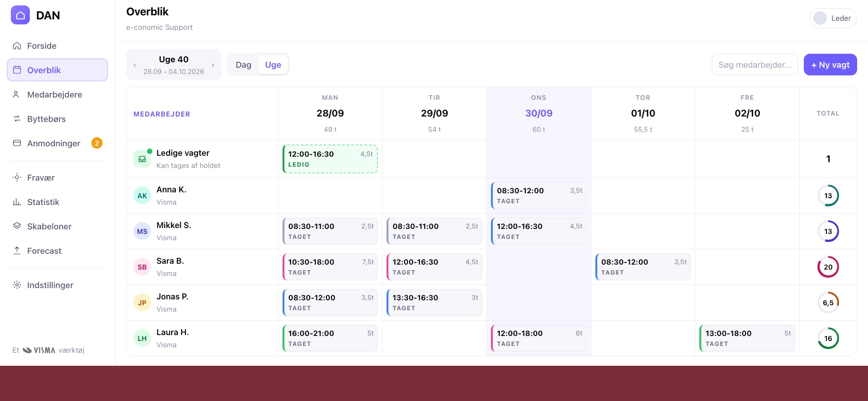Open Skabeloner layers icon

17,226
